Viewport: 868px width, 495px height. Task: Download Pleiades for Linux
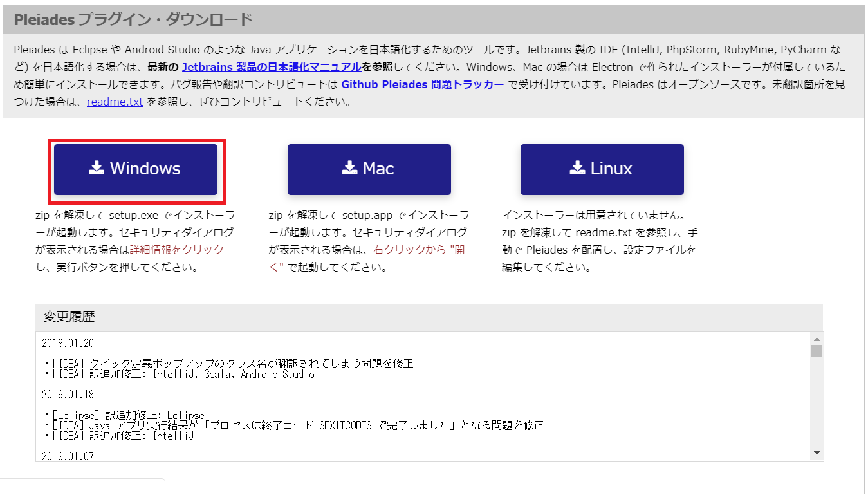[601, 168]
